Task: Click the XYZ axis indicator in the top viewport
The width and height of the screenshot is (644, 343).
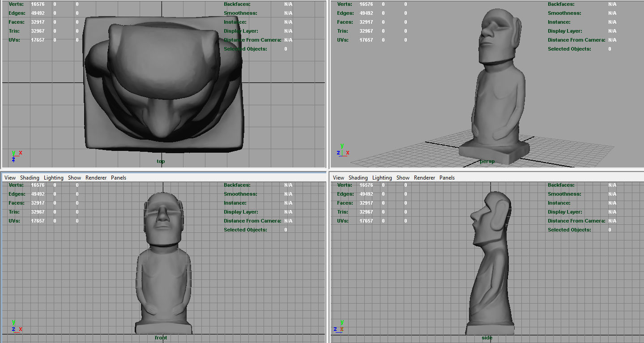Action: coord(16,156)
